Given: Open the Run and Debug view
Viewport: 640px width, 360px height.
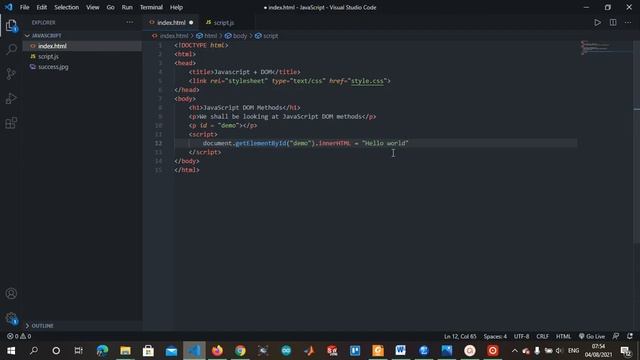Looking at the screenshot, I should [11, 98].
